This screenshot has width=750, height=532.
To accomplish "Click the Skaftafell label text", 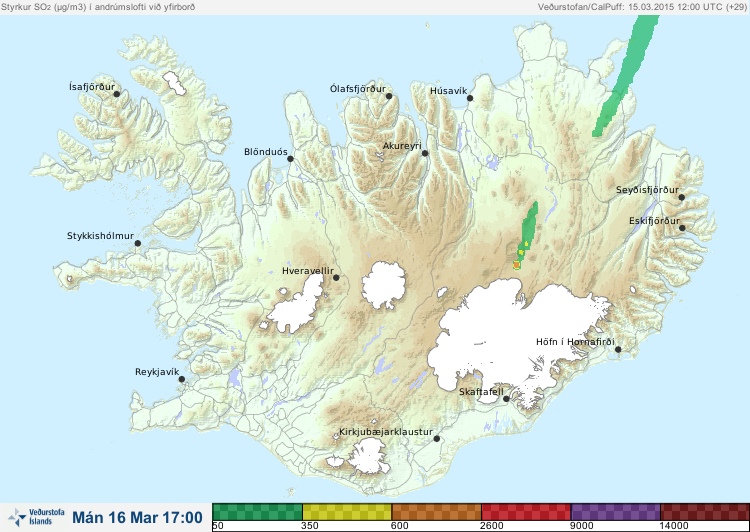I will click(481, 392).
